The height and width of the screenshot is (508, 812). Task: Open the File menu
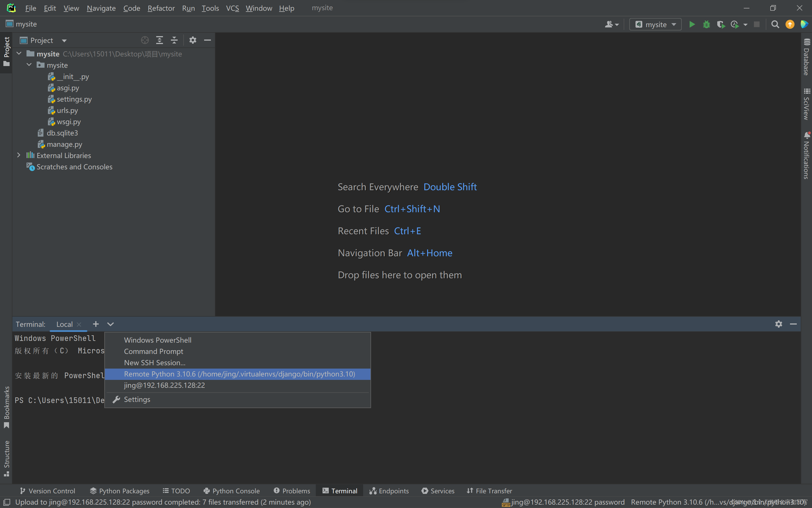[30, 8]
